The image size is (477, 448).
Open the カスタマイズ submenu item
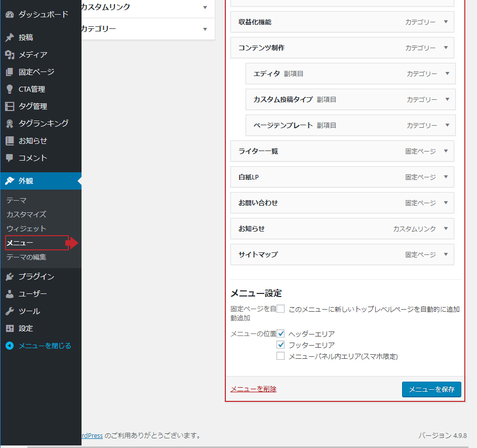[26, 214]
